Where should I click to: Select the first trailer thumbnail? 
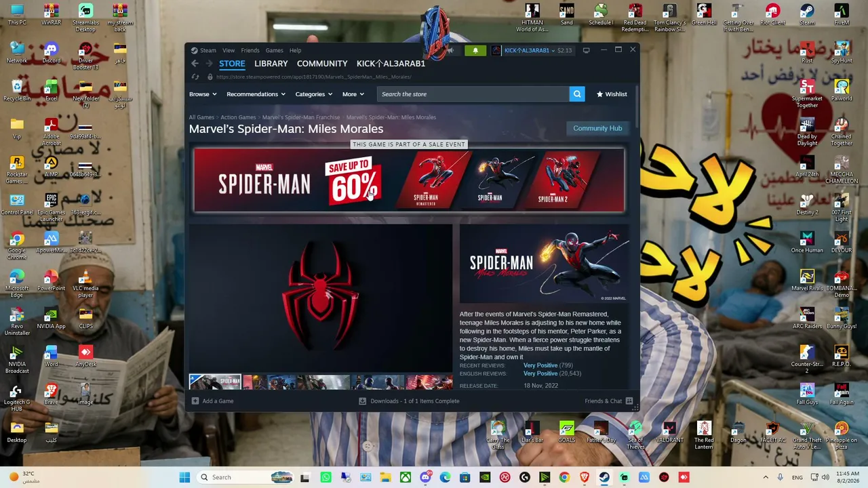tap(215, 382)
